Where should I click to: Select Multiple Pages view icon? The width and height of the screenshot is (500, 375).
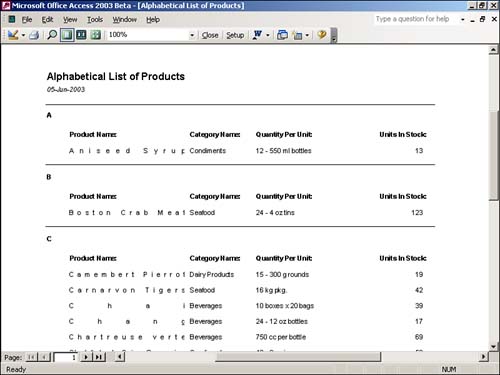point(96,35)
